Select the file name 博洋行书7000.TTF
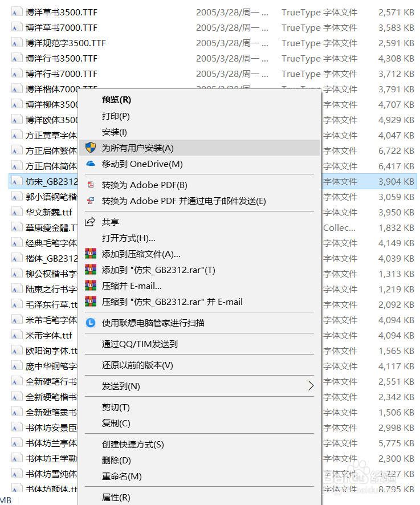This screenshot has height=505, width=420. click(x=62, y=74)
